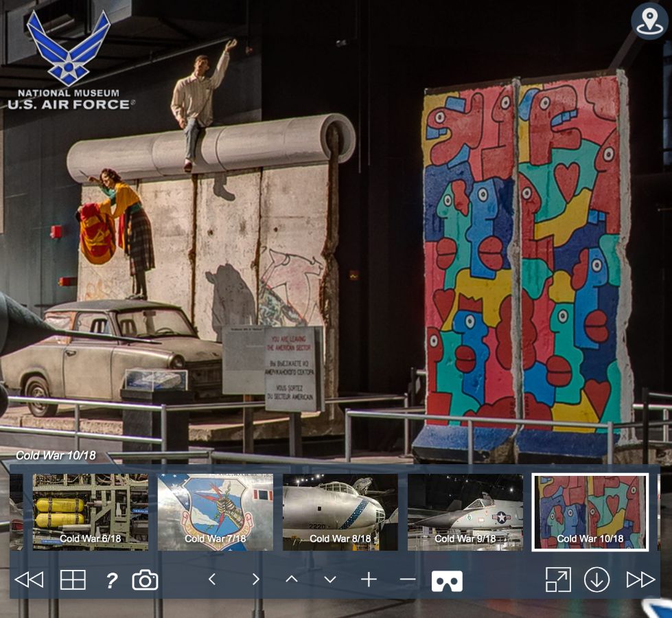Select the Cold War 6/18 thumbnail
The height and width of the screenshot is (618, 672).
[x=91, y=512]
